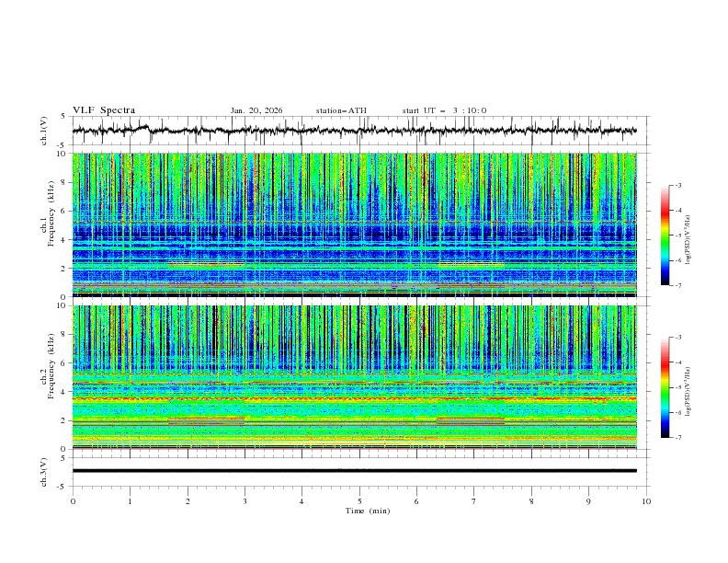The width and height of the screenshot is (728, 563).
Task: Click the red 2 kHz band near minute 7 in ch.2
Action: [x=471, y=419]
